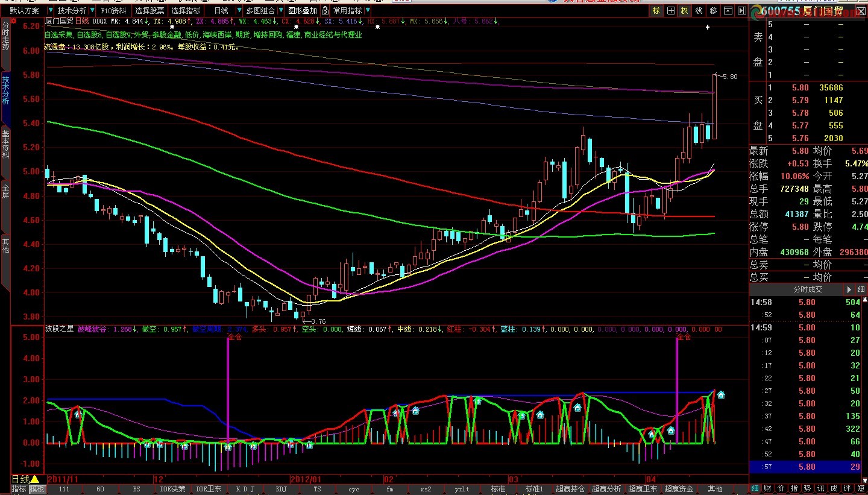Open the 势 trend tab at bottom right

click(807, 488)
